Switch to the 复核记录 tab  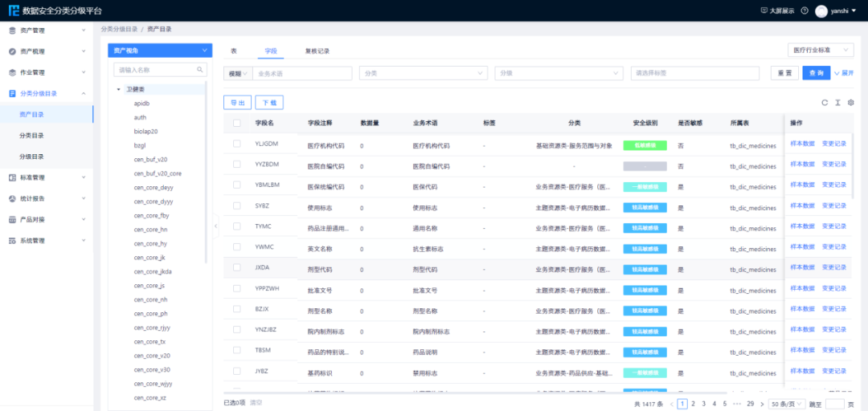tap(317, 51)
